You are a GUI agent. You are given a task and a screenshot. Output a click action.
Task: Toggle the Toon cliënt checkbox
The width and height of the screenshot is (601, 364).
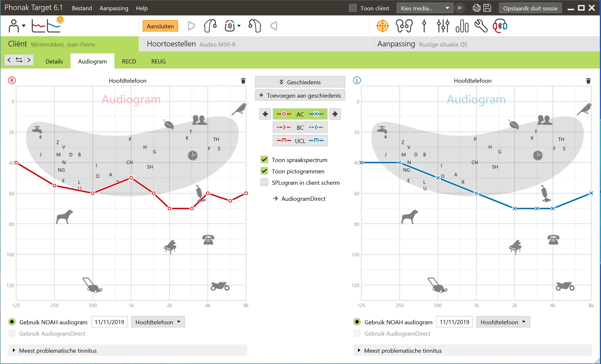point(353,8)
